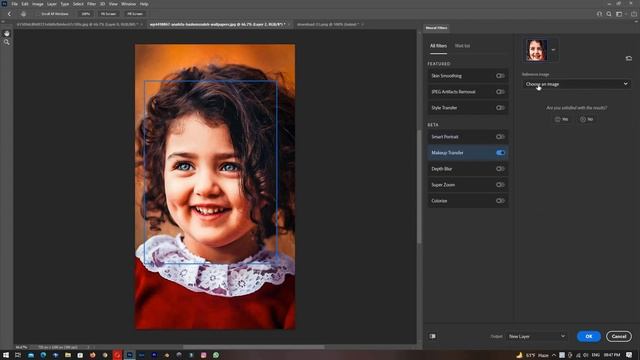Switch to the All filters tab
The image size is (640, 360).
(438, 46)
